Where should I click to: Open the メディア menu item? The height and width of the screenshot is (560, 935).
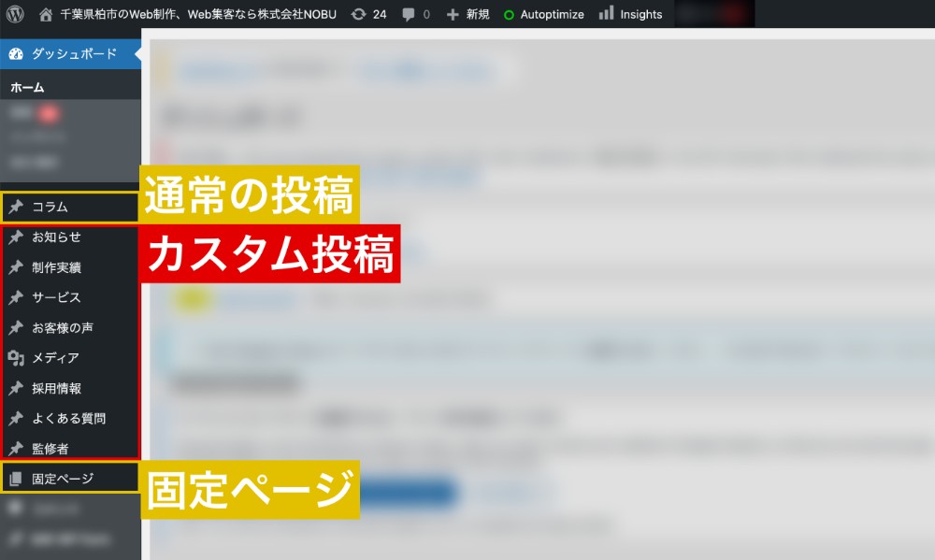coord(55,358)
